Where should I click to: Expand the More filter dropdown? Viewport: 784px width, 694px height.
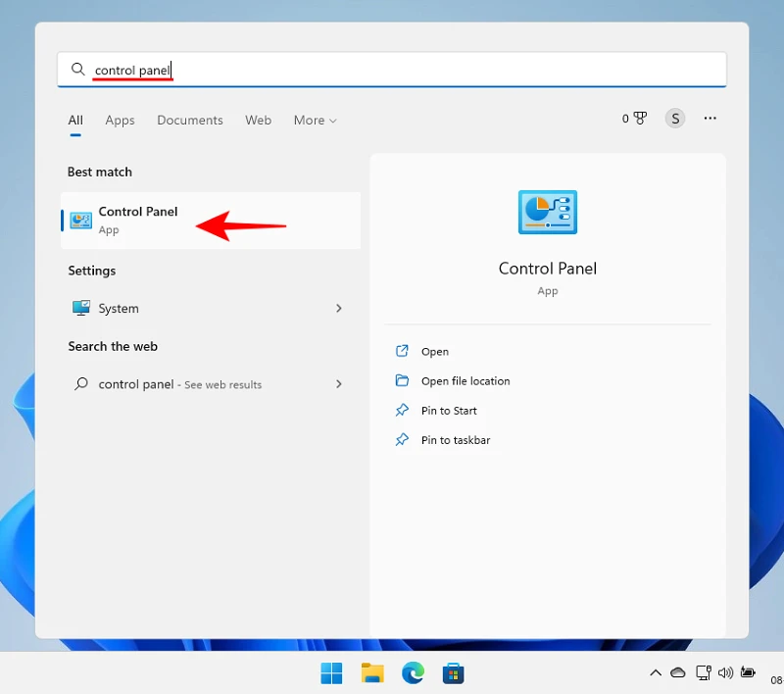pyautogui.click(x=315, y=121)
